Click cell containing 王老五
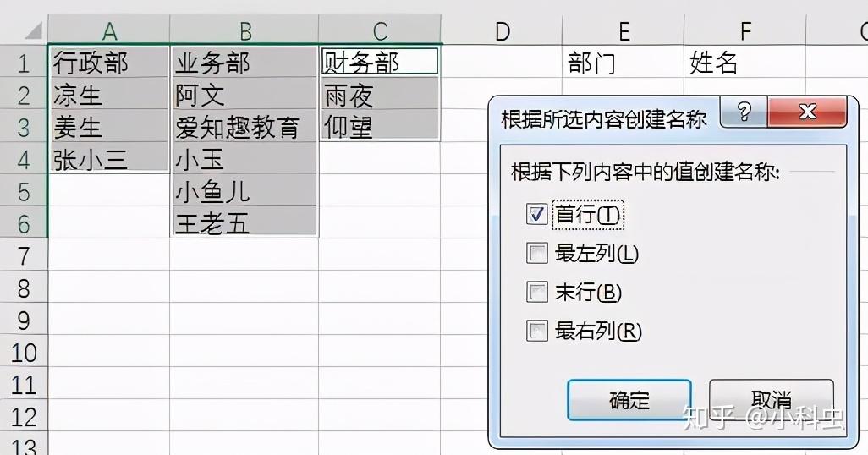868x455 pixels. (244, 222)
